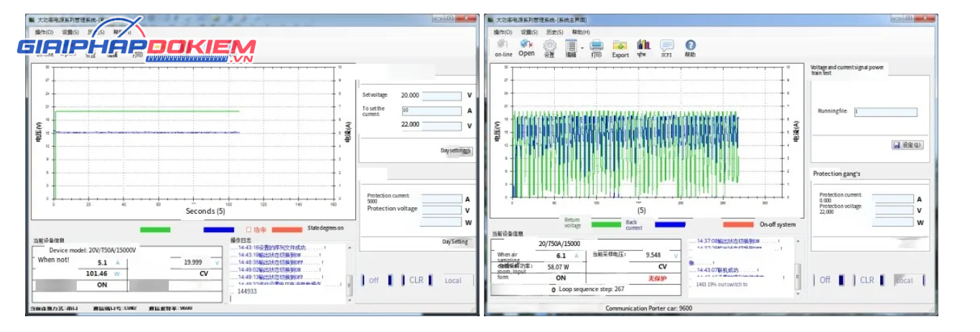
Task: Click the Open toolbar icon in right window
Action: [x=526, y=48]
